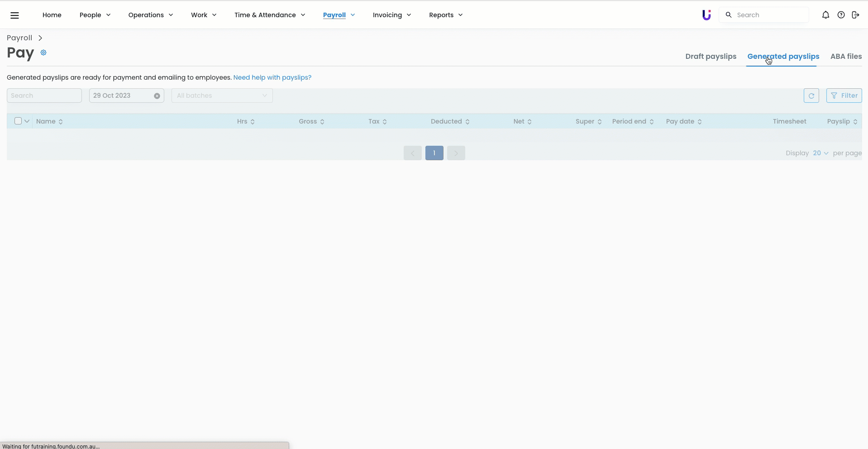The width and height of the screenshot is (868, 449).
Task: Open the ABA files tab
Action: [x=845, y=57]
